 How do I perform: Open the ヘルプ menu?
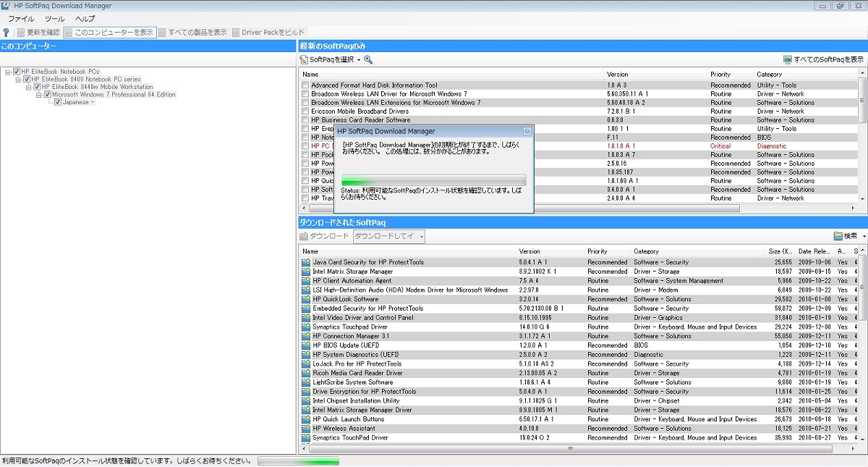(x=85, y=19)
